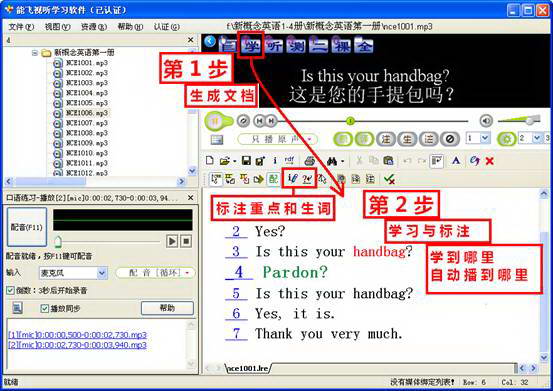Open Find with the binoculars icon
The image size is (553, 391).
332,161
